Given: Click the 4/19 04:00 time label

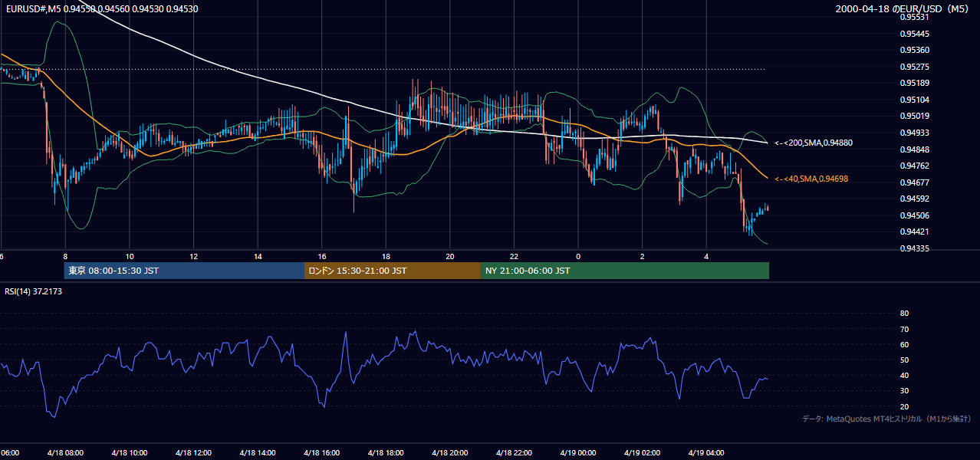Looking at the screenshot, I should coord(706,452).
